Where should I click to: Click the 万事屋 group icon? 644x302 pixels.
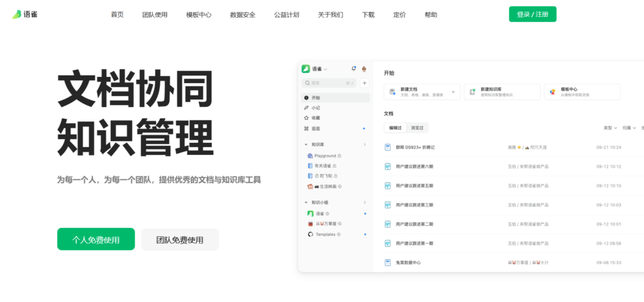(x=310, y=224)
